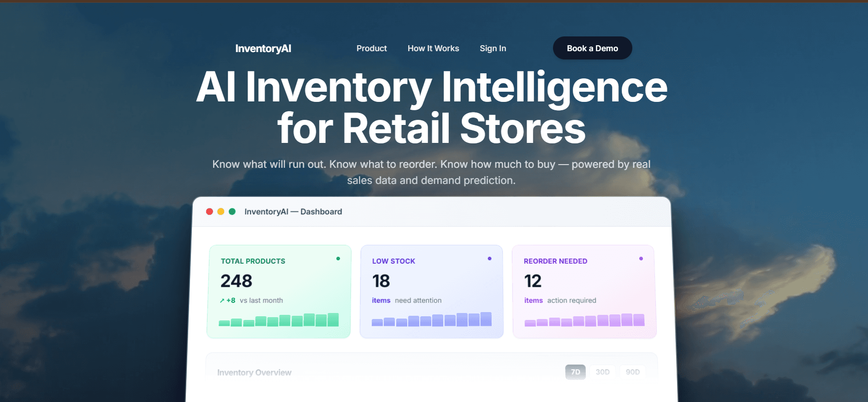Click the 'need attention' text
The height and width of the screenshot is (402, 868).
[x=418, y=301]
